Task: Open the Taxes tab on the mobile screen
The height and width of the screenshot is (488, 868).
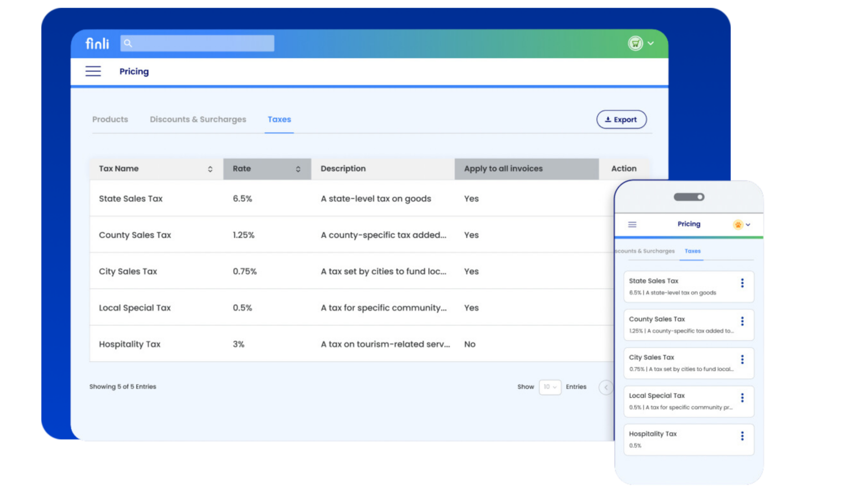Action: tap(692, 251)
